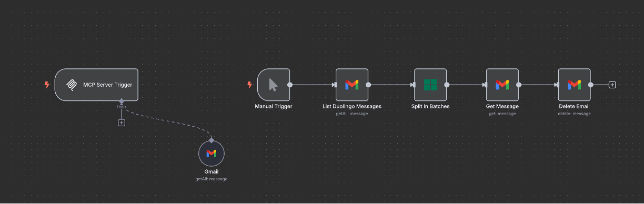Click the Delete Email output connector dot

point(590,85)
